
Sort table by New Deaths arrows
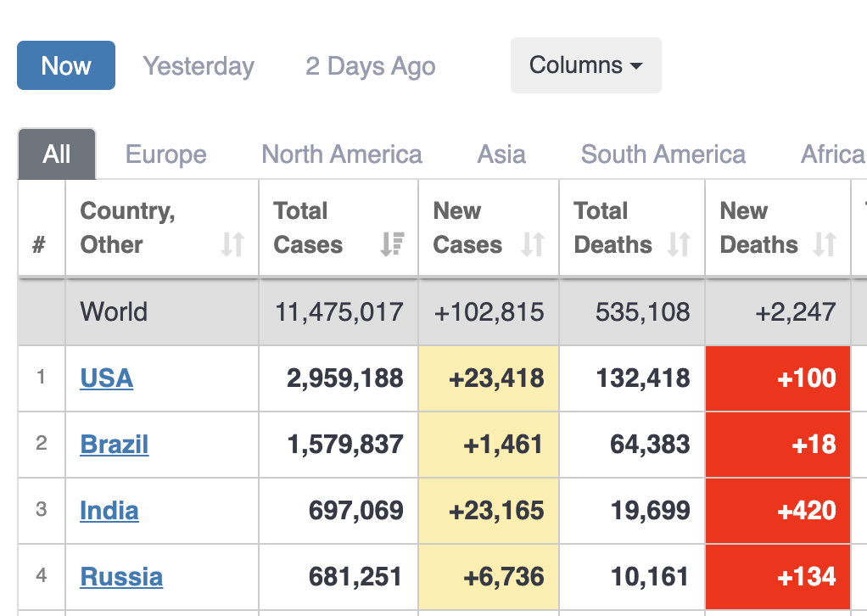825,245
